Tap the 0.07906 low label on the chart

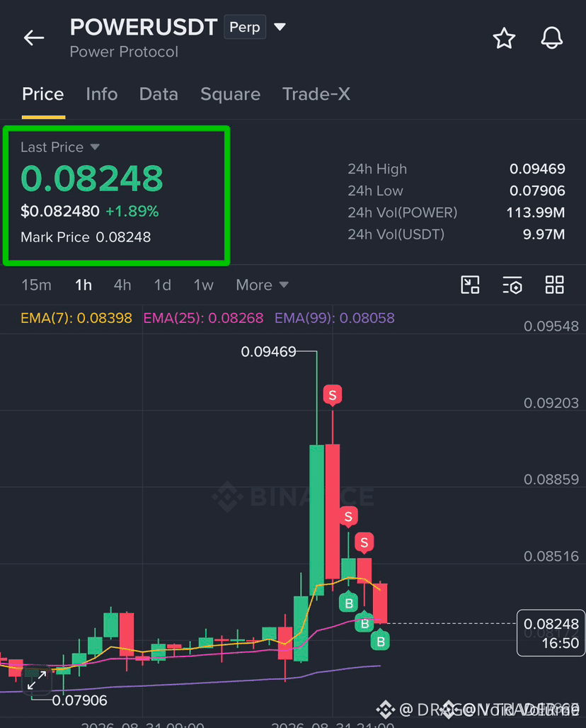point(79,700)
